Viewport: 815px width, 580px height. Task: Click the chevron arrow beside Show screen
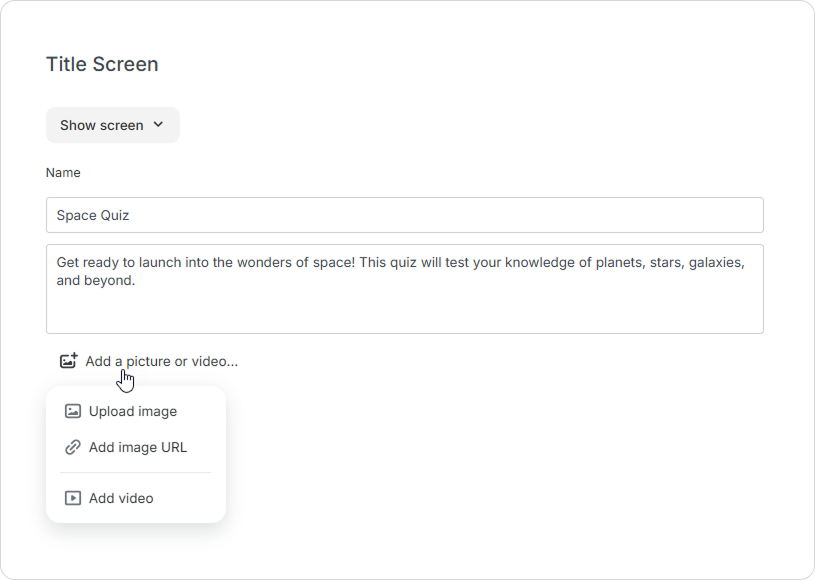[x=159, y=125]
